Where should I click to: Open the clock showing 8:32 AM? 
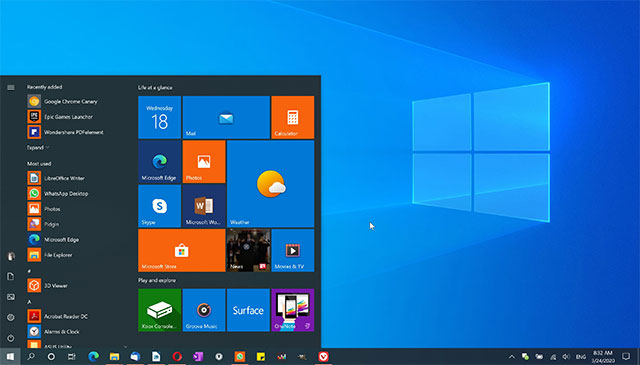coord(603,356)
